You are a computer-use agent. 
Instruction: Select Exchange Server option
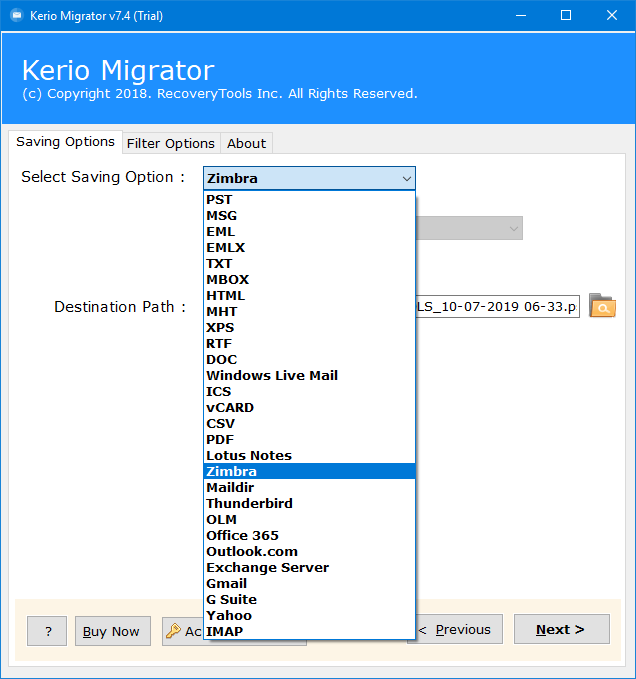coord(309,568)
